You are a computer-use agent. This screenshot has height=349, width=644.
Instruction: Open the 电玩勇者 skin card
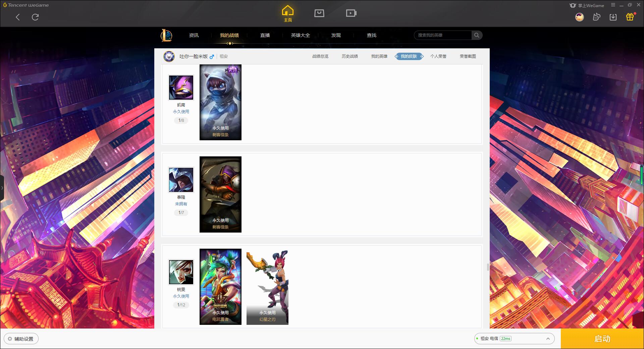pyautogui.click(x=220, y=287)
